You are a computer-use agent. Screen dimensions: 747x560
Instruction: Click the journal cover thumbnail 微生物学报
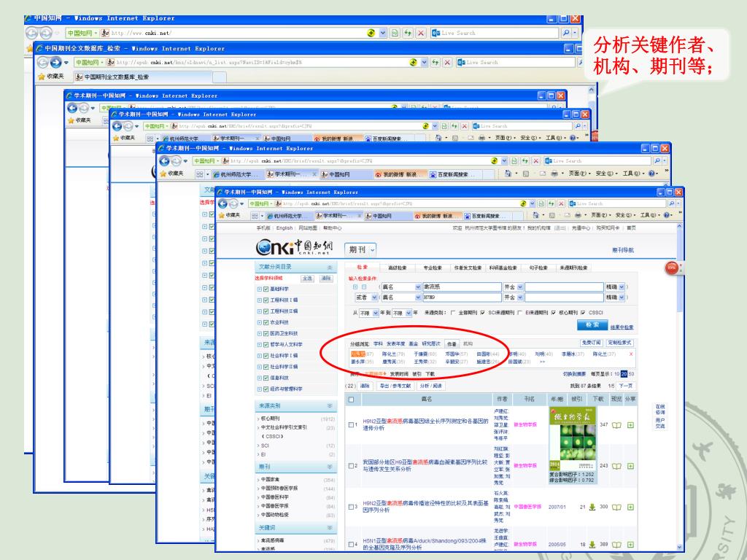point(572,438)
